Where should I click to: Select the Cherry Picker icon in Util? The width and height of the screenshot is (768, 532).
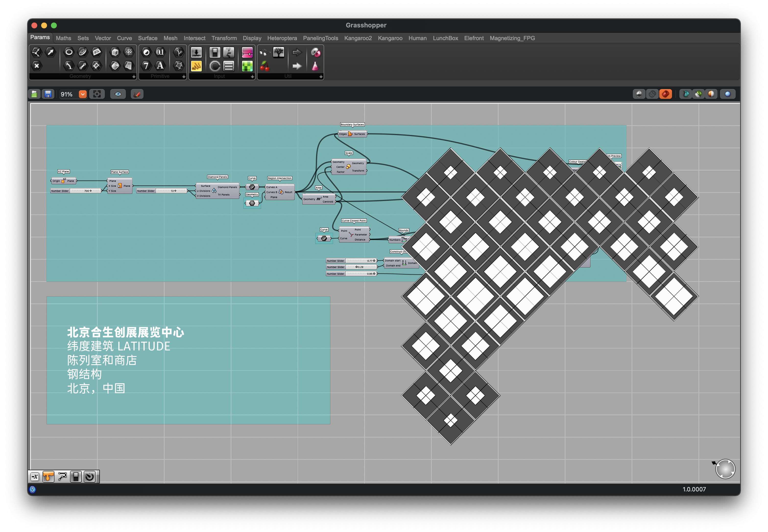point(264,66)
